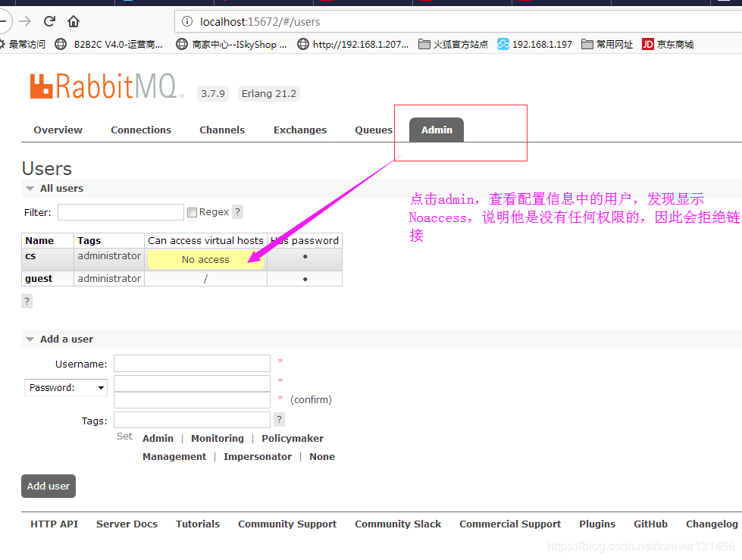Collapse the All users section
The width and height of the screenshot is (742, 560).
click(x=61, y=188)
